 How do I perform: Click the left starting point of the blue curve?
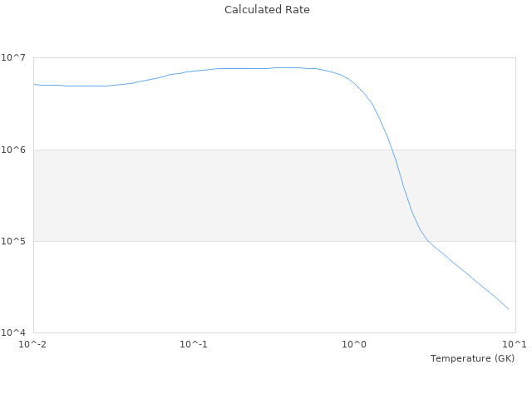pyautogui.click(x=34, y=84)
